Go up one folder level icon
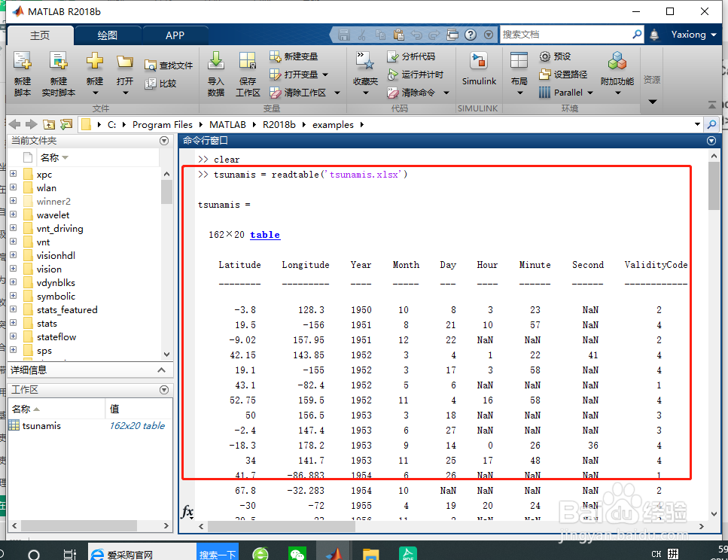 49,124
